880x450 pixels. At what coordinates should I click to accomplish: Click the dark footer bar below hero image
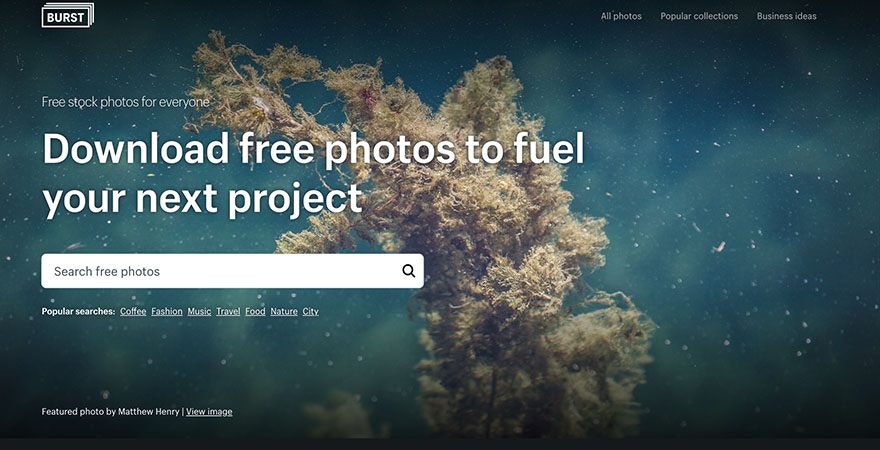440,444
